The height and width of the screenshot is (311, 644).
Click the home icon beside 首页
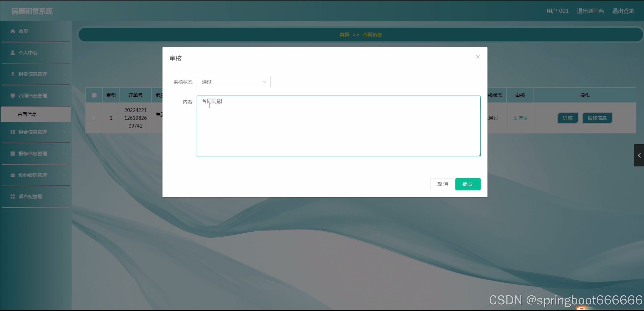click(13, 31)
